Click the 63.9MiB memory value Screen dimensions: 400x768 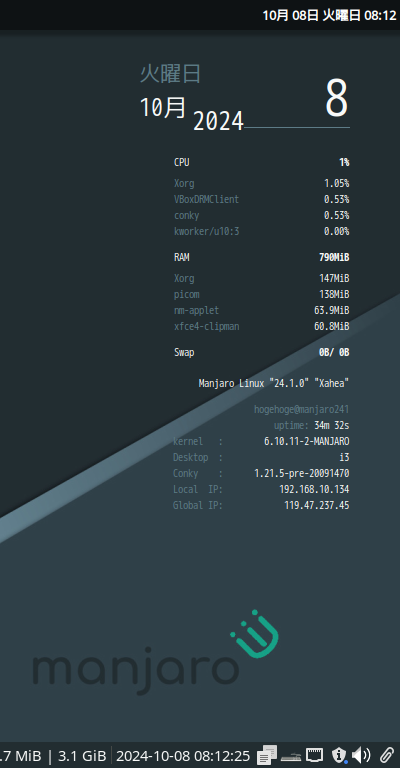tap(331, 310)
